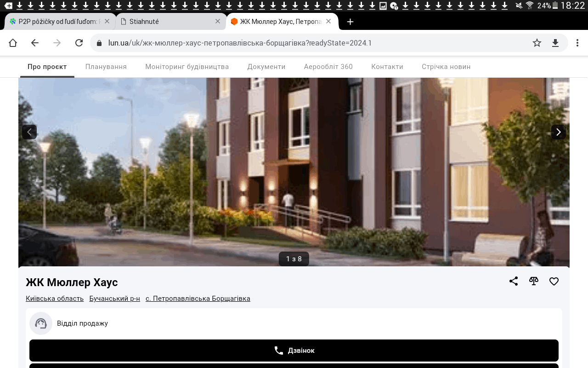The height and width of the screenshot is (368, 588).
Task: Open the Аерообліт 360 section
Action: [x=328, y=67]
